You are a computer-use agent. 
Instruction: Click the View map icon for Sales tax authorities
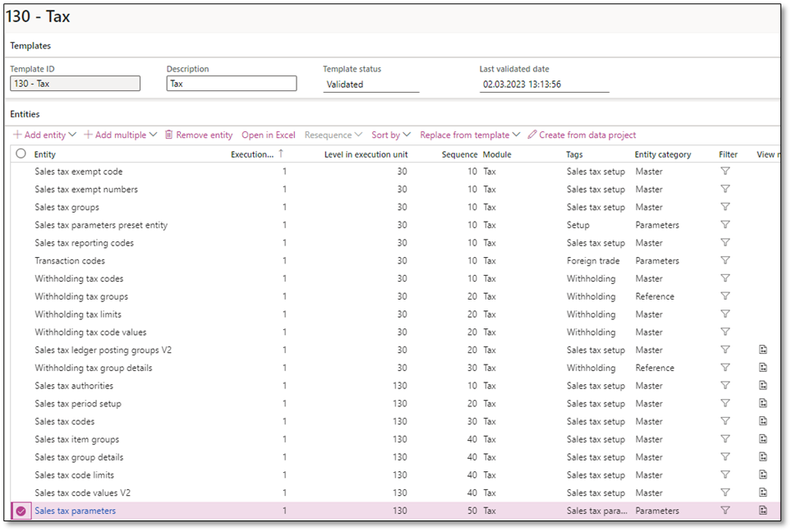(762, 386)
